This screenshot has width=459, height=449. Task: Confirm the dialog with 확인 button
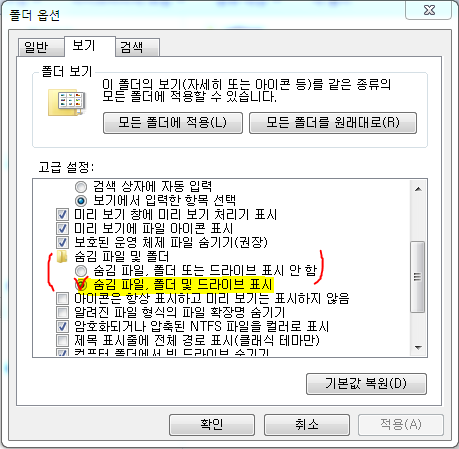point(212,425)
